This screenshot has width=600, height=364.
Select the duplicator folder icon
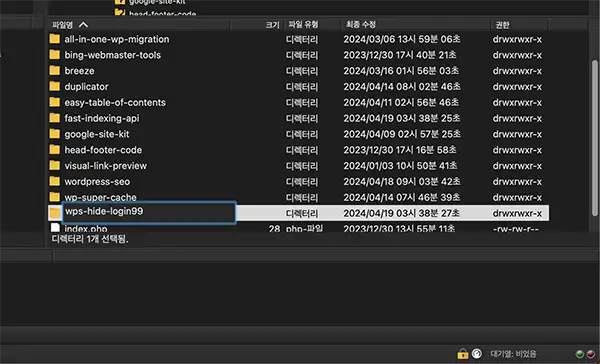[55, 87]
